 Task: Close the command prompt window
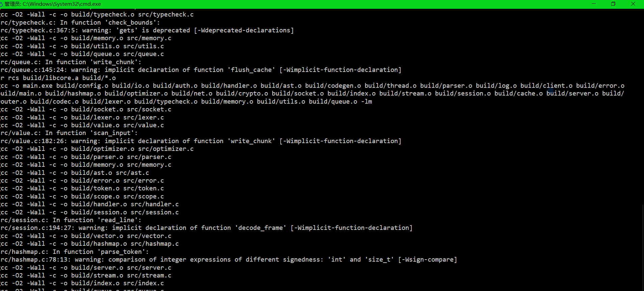click(633, 4)
